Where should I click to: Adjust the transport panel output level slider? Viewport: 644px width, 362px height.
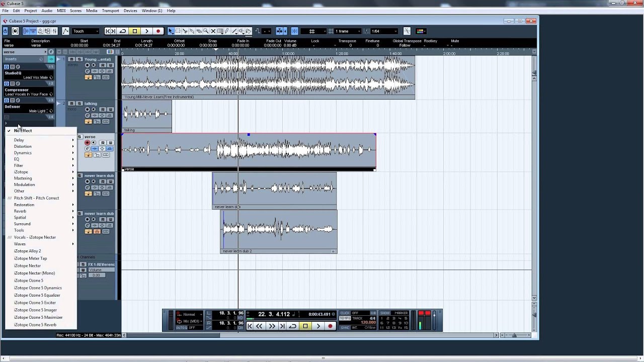(x=434, y=320)
